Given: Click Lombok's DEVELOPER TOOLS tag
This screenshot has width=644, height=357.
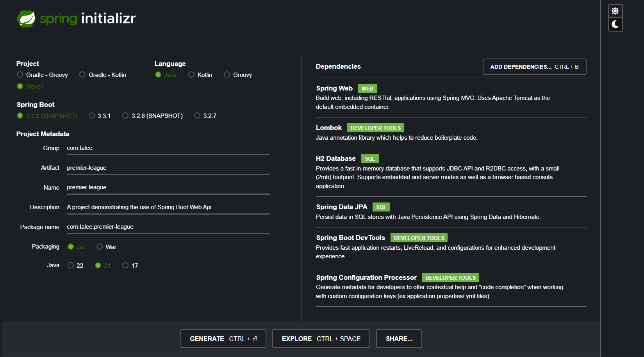Looking at the screenshot, I should 376,128.
